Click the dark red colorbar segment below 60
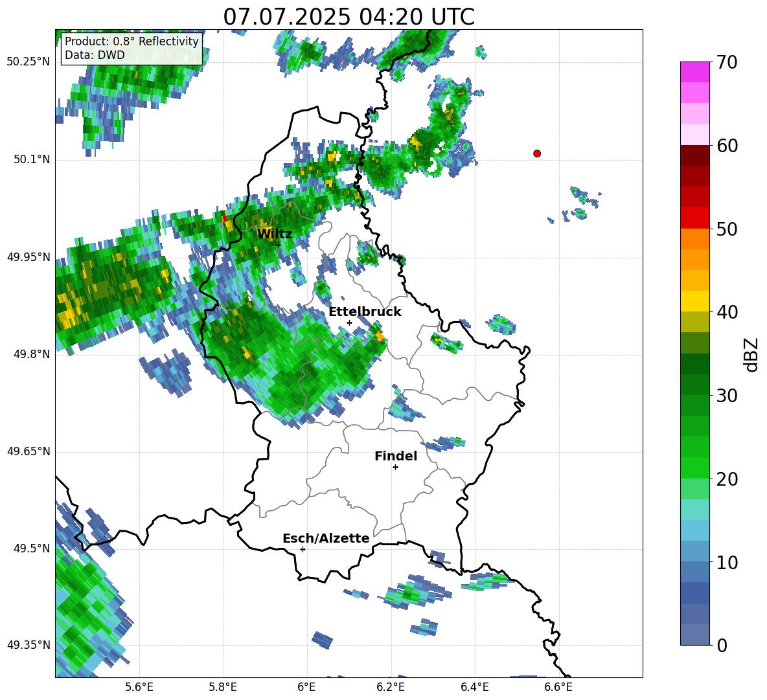767x700 pixels. coord(694,155)
